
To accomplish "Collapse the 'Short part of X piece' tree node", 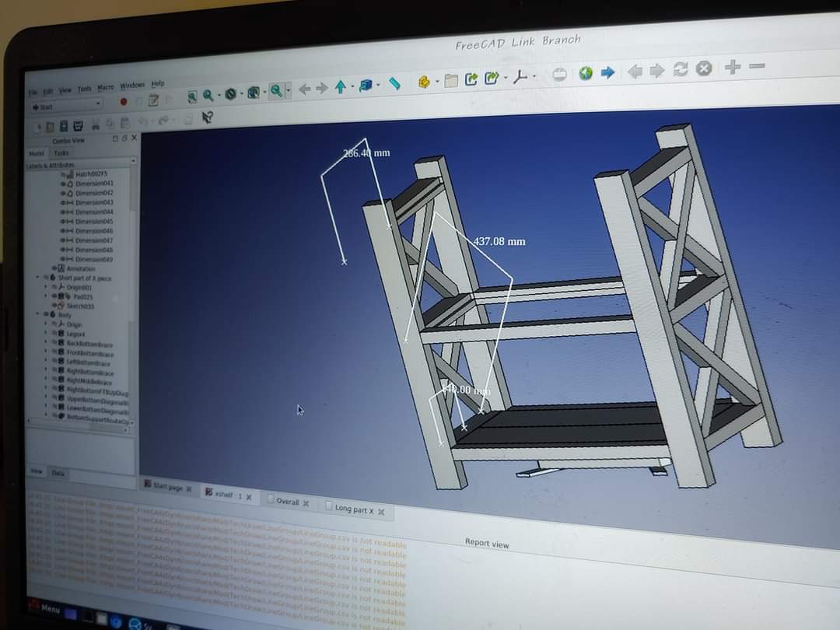I will pyautogui.click(x=37, y=278).
